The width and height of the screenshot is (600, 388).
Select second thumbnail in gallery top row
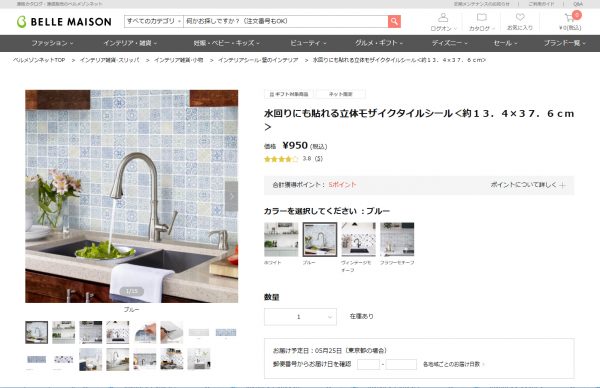[64, 332]
